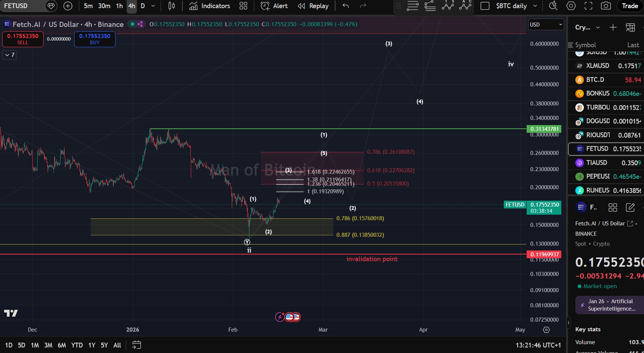The image size is (644, 353).
Task: Click the undo arrow
Action: tap(345, 6)
